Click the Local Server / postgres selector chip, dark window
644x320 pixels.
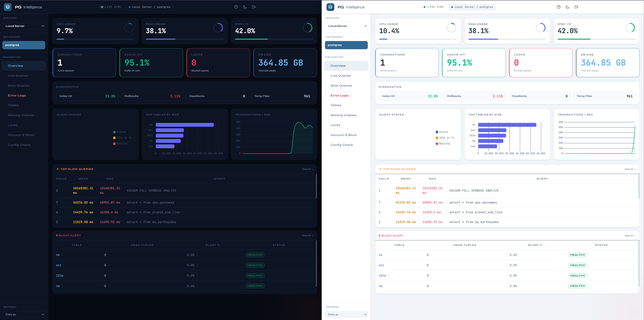coord(149,7)
